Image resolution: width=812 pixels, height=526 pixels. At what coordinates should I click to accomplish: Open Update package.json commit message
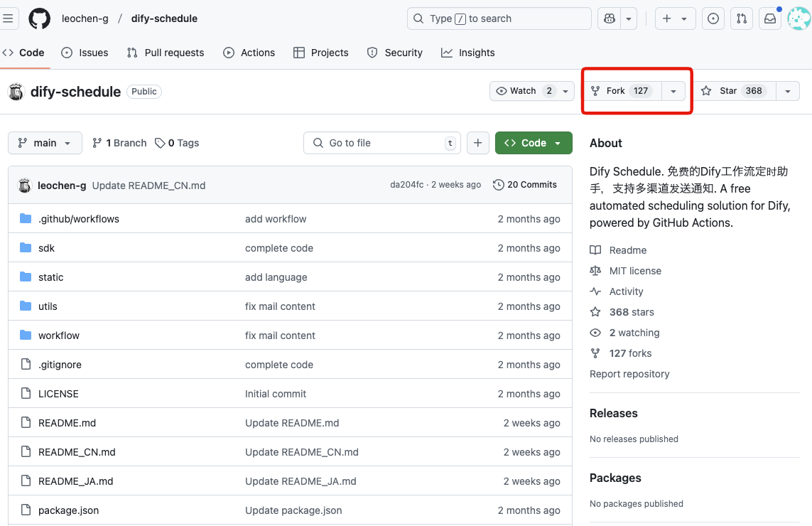pos(293,510)
